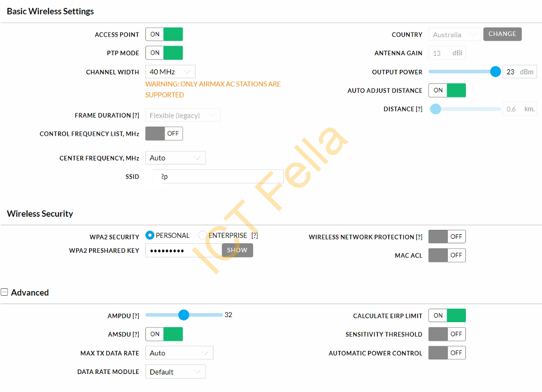Open the Channel Width 40 MHz dropdown
The height and width of the screenshot is (392, 542).
click(170, 72)
